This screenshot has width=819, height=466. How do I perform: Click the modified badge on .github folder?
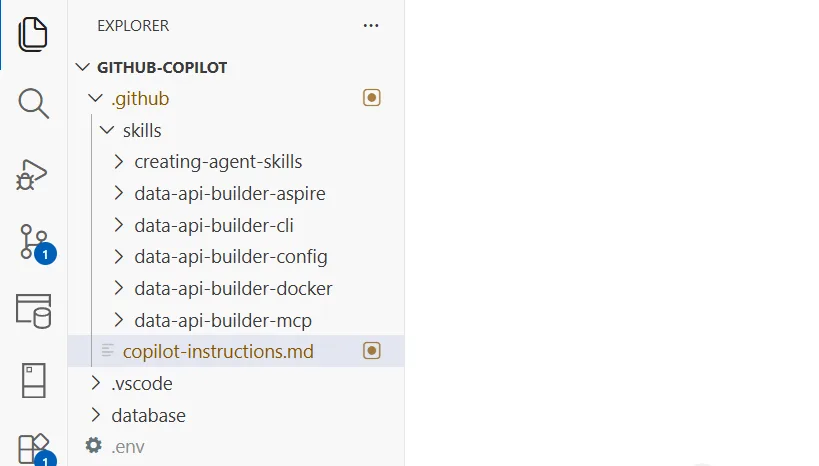[372, 98]
